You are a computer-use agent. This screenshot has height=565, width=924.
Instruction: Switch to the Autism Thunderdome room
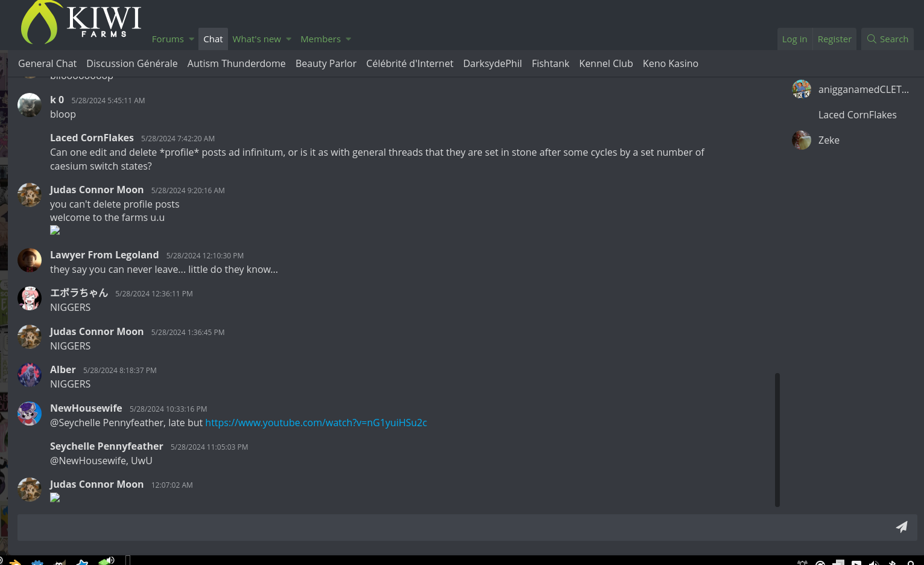click(236, 63)
